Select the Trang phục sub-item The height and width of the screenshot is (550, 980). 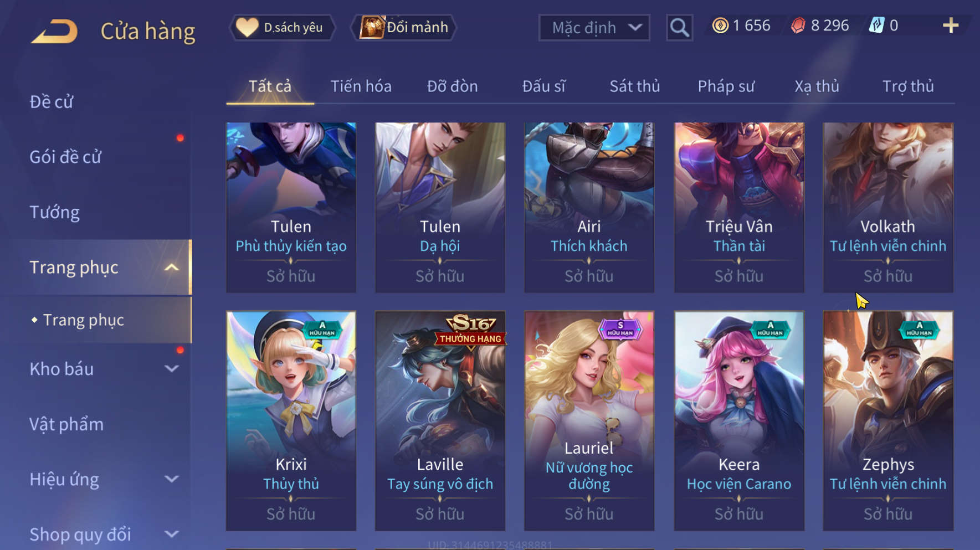pyautogui.click(x=83, y=320)
